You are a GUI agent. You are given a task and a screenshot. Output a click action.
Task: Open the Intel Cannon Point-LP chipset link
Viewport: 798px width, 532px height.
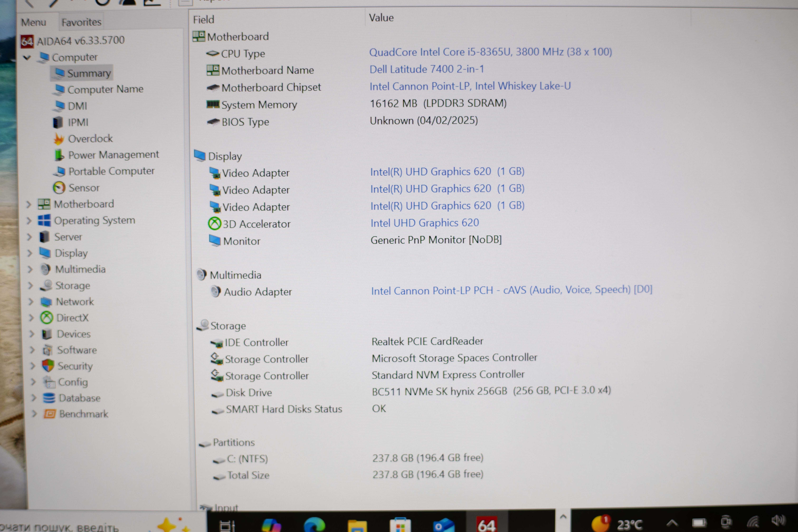click(470, 86)
